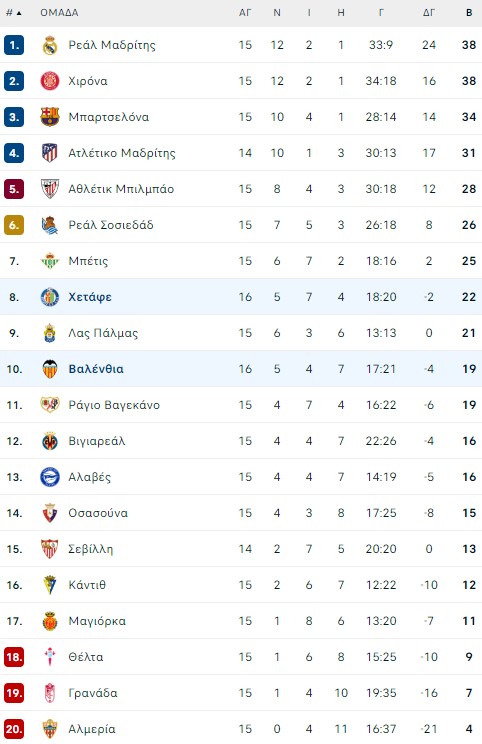This screenshot has height=744, width=482.
Task: Click the Athletic Bilbao crest icon
Action: pos(50,189)
